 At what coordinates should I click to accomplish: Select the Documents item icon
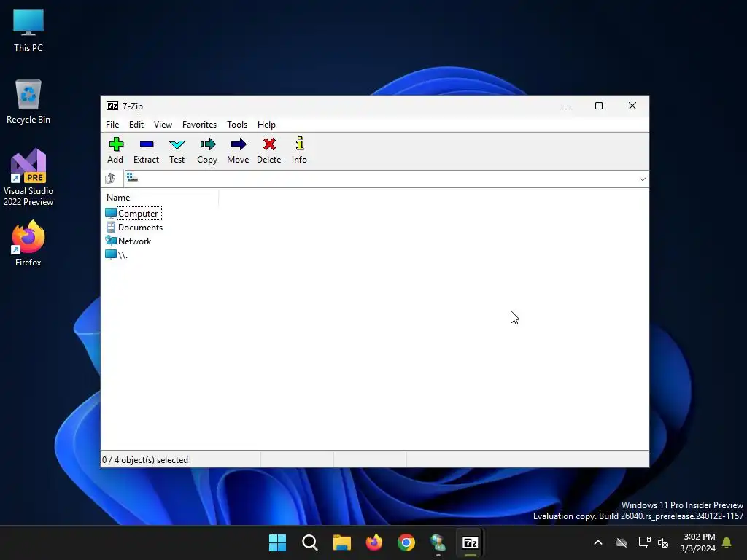tap(111, 227)
